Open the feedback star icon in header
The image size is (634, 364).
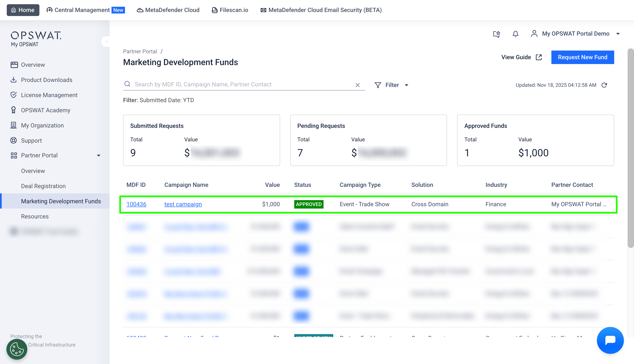pos(496,34)
